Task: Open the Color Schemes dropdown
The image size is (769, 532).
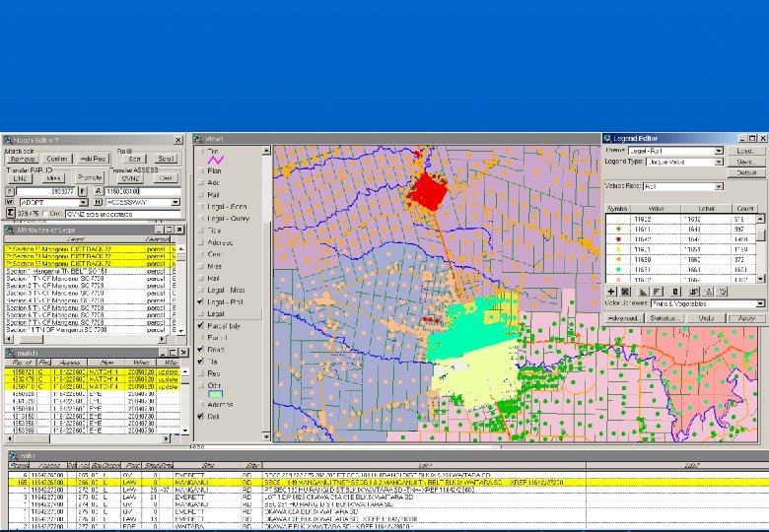Action: click(x=760, y=303)
